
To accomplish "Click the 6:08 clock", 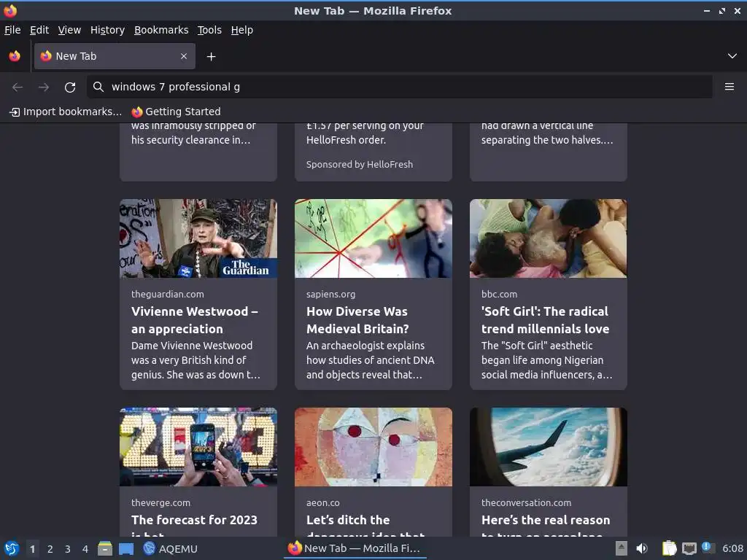I will point(732,548).
